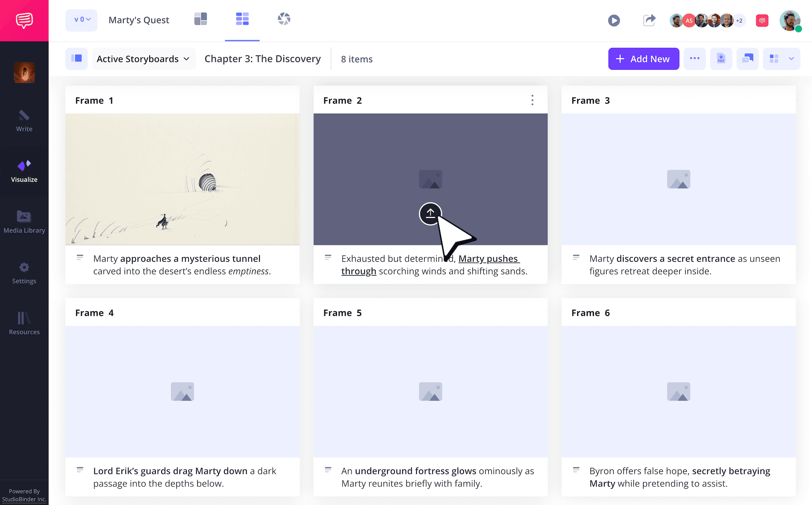Screen dimensions: 812x505
Task: Click the more options ellipsis icon
Action: pos(695,58)
